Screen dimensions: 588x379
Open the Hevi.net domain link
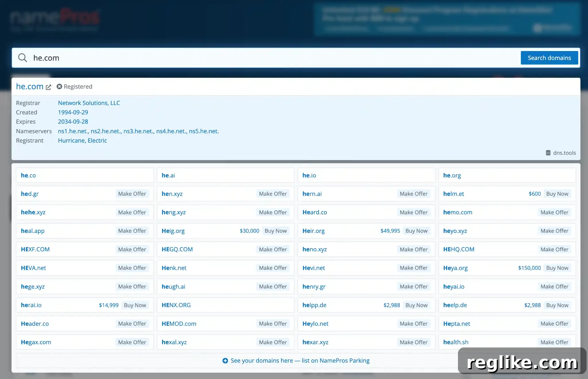pyautogui.click(x=314, y=268)
